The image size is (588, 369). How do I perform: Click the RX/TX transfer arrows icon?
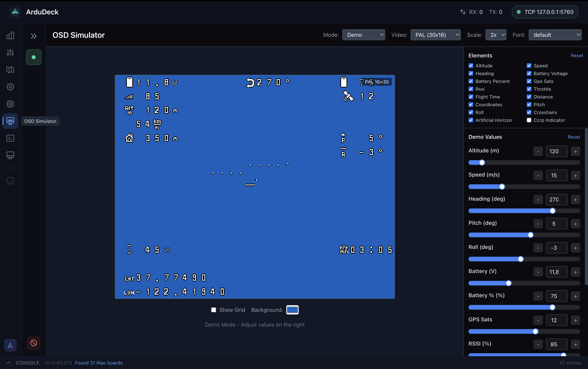(463, 12)
